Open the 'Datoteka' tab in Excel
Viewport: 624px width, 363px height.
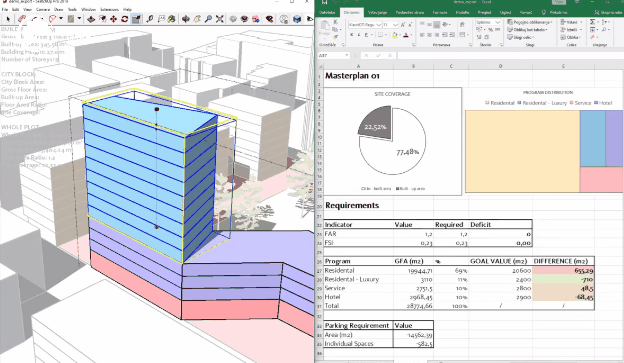(x=327, y=12)
